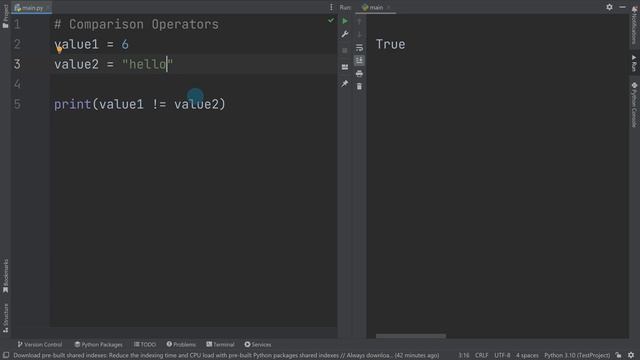Switch to main.py editor tab
Viewport: 640px width, 360px height.
[32, 8]
